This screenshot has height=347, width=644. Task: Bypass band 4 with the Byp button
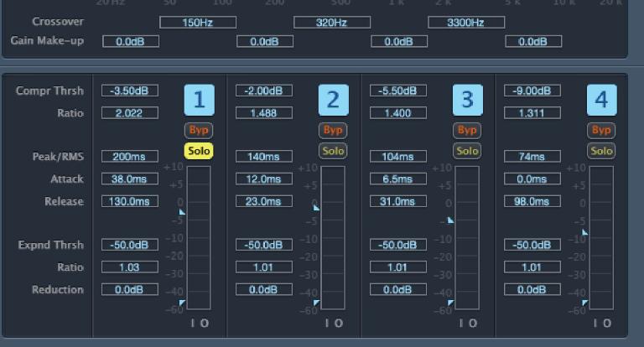click(601, 130)
